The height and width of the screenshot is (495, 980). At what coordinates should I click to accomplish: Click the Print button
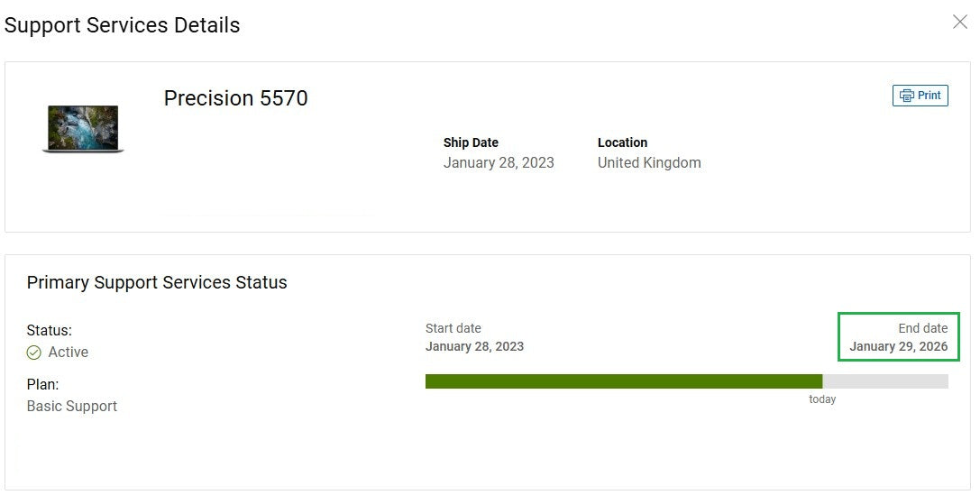[920, 96]
